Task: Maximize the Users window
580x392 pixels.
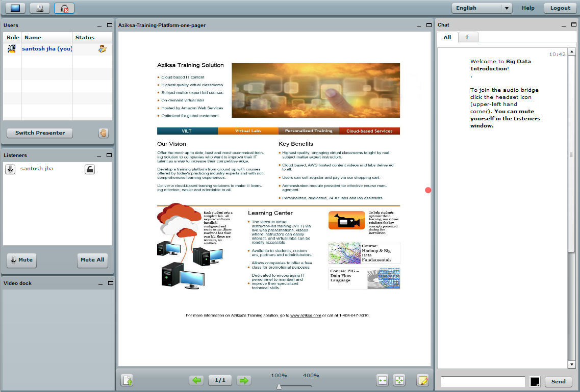Action: pyautogui.click(x=110, y=25)
